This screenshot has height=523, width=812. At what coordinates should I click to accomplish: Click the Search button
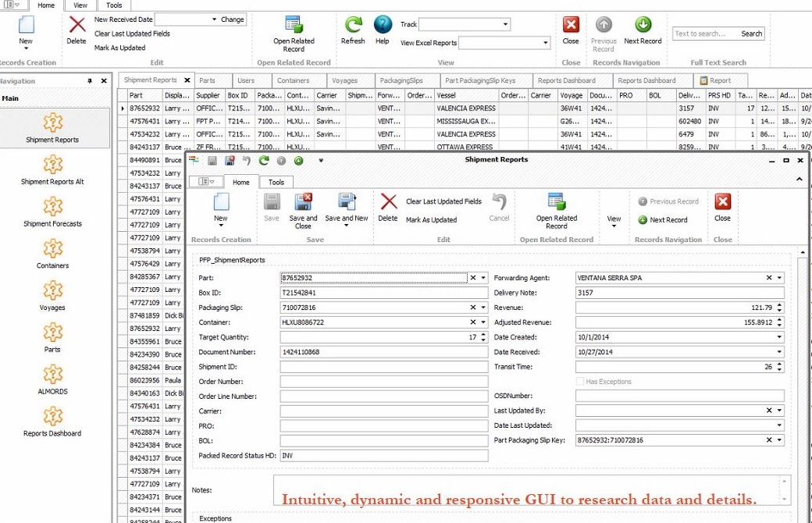[751, 34]
